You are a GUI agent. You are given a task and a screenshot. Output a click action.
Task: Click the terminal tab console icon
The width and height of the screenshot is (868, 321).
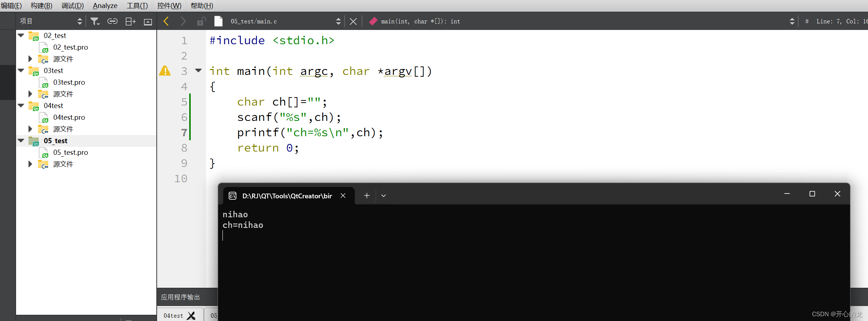[232, 196]
